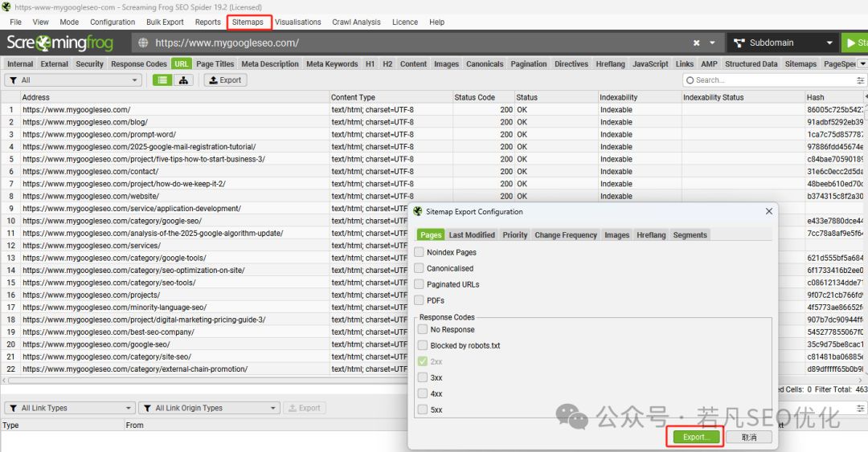Click the toolbar Export button

[225, 80]
